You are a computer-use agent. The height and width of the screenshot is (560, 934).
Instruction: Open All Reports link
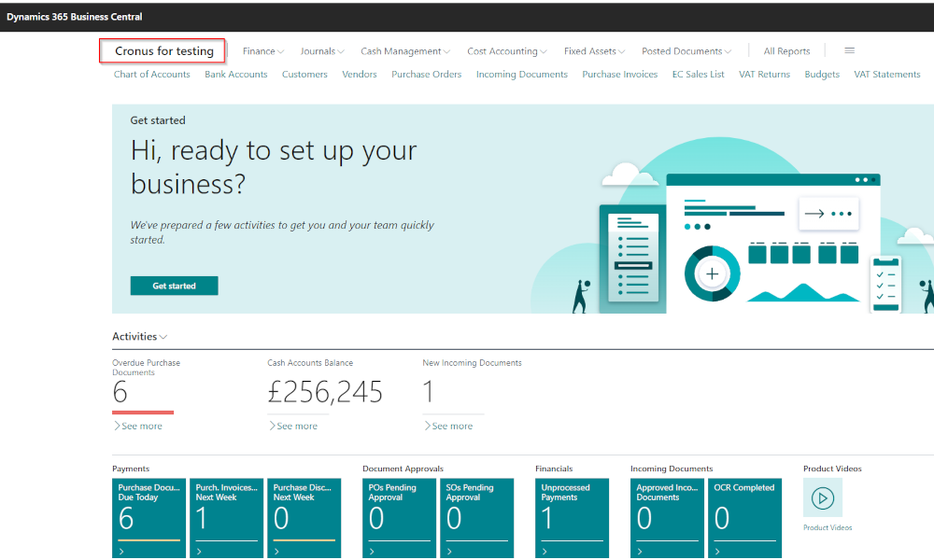(x=786, y=51)
